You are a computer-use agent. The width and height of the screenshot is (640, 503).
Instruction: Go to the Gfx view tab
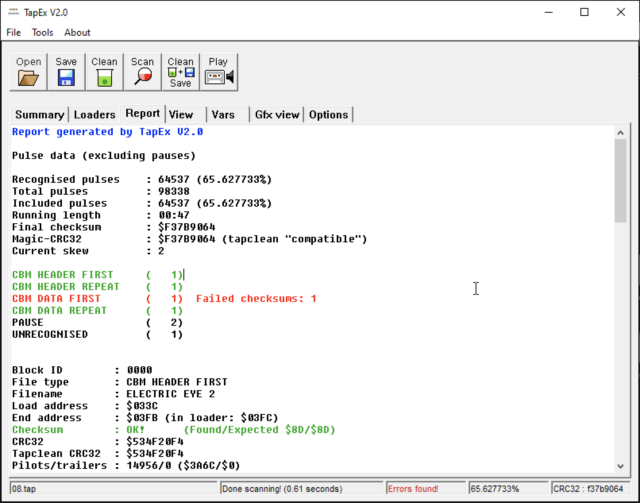276,115
